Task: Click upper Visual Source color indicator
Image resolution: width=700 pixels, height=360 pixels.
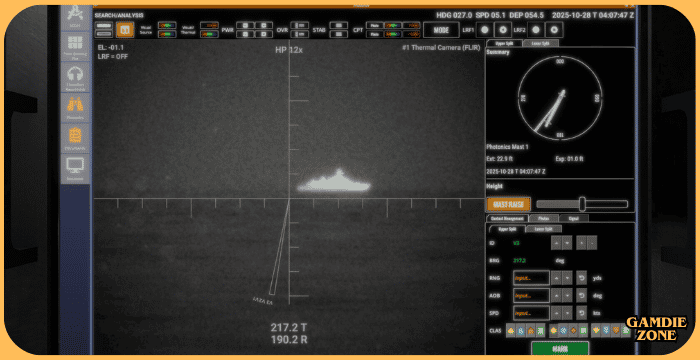Action: pyautogui.click(x=167, y=25)
